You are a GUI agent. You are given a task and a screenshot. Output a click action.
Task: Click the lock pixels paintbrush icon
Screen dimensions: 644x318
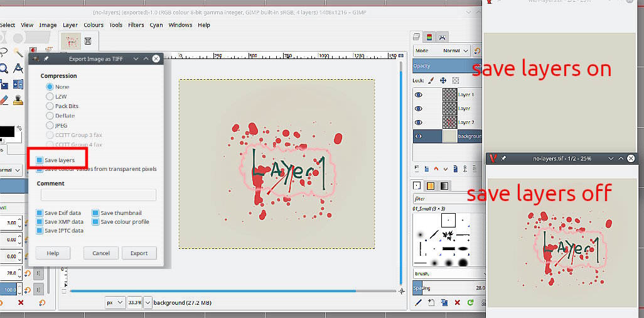(x=431, y=80)
